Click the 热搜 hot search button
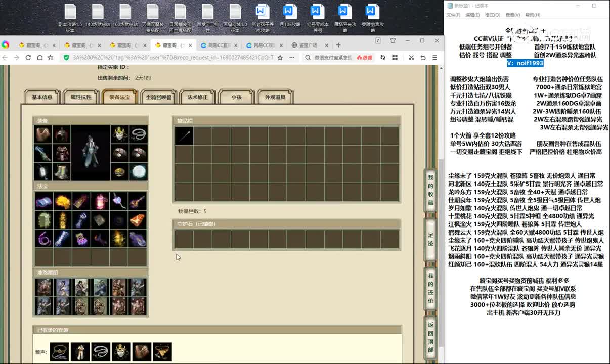 (364, 58)
